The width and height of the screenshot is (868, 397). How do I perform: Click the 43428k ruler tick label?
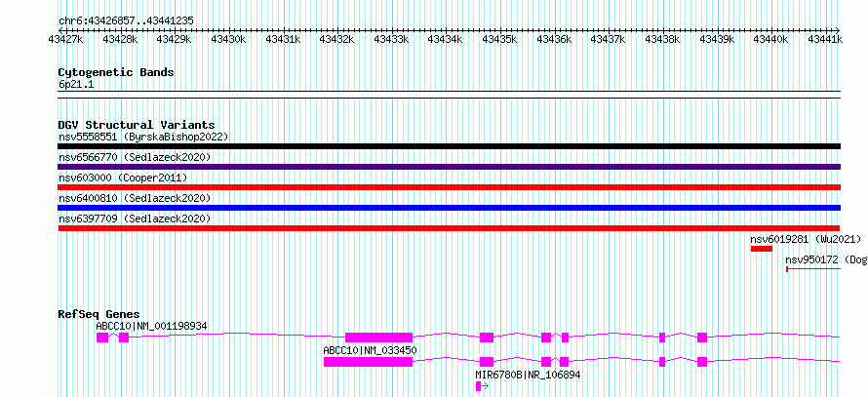point(120,39)
